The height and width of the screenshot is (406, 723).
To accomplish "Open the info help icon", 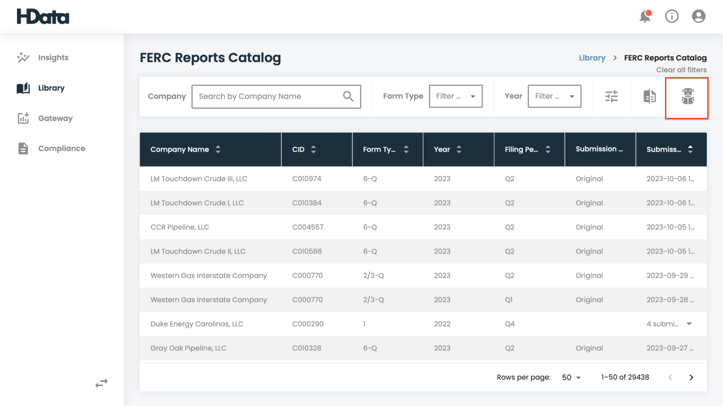I will (671, 17).
